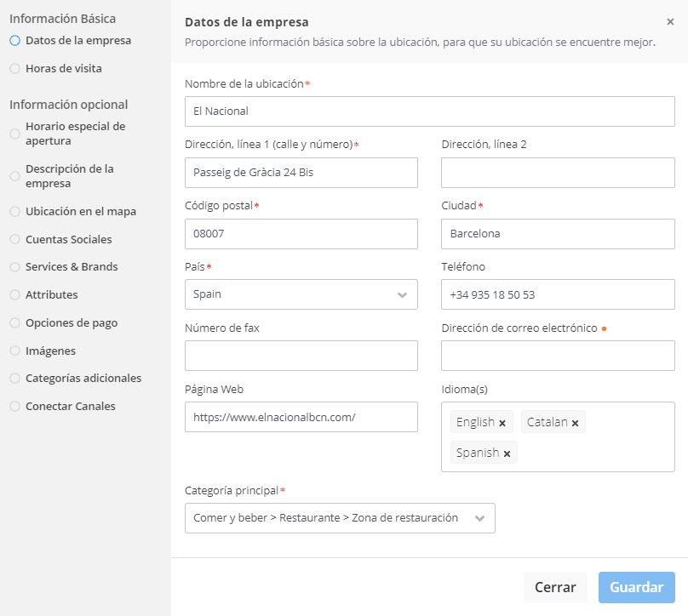Open the Imágenes section
The image size is (688, 616).
50,351
